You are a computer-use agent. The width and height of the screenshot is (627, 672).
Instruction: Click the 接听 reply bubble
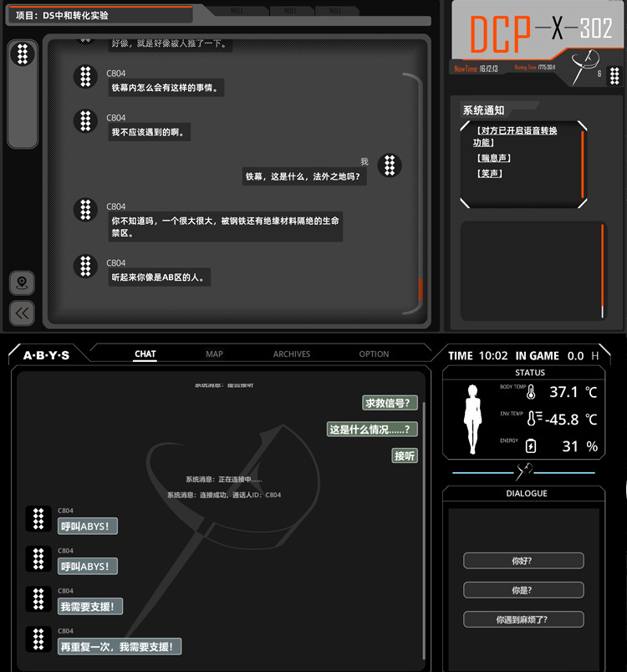pyautogui.click(x=405, y=456)
